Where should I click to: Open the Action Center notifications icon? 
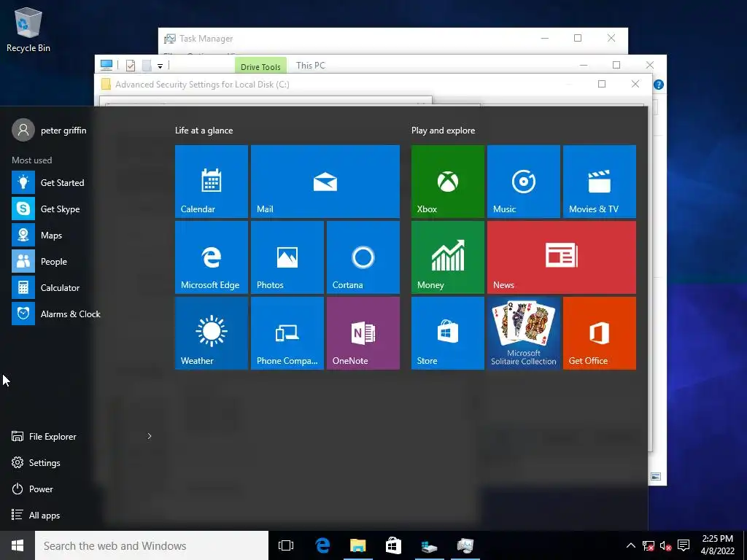[x=684, y=545]
